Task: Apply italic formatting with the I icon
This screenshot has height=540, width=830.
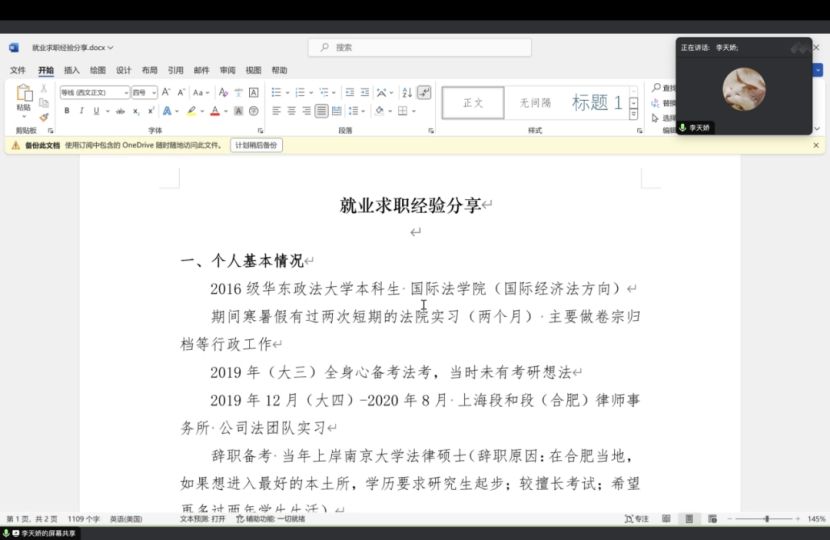Action: [x=81, y=111]
